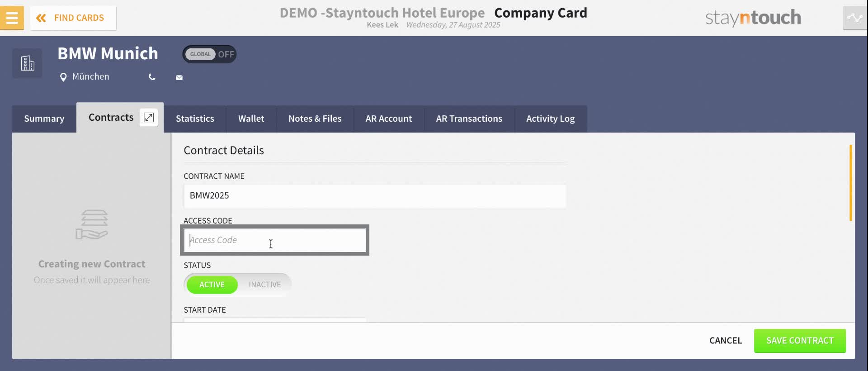Click the BMW Munich company name

pos(108,53)
